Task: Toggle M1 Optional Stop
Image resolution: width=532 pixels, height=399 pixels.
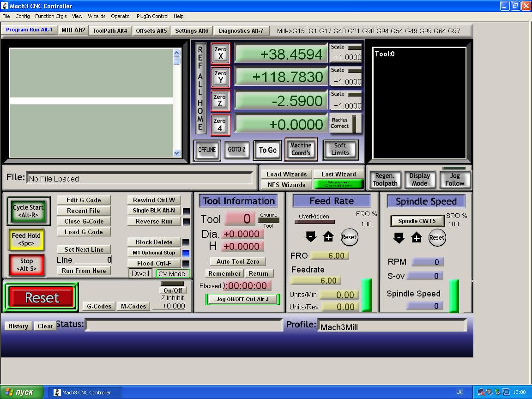Action: (x=154, y=253)
